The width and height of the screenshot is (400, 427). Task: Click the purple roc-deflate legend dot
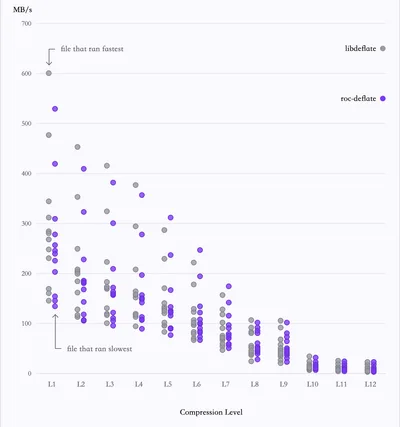pyautogui.click(x=383, y=99)
